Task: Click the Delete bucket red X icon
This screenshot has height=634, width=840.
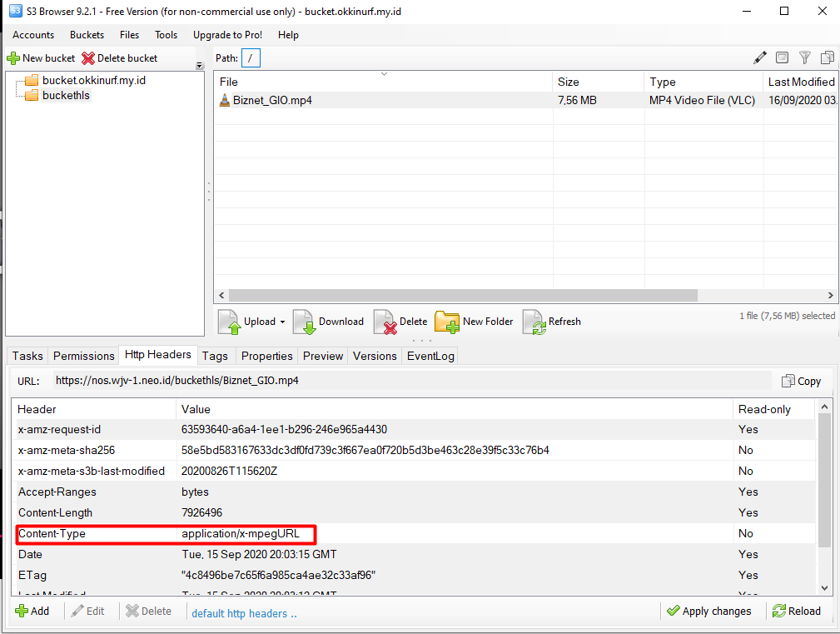Action: [x=88, y=58]
